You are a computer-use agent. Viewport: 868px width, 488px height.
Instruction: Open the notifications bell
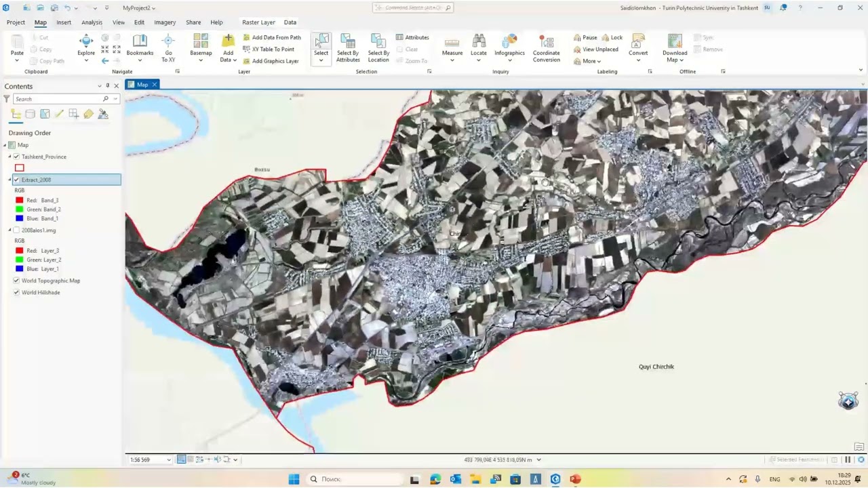coord(783,7)
